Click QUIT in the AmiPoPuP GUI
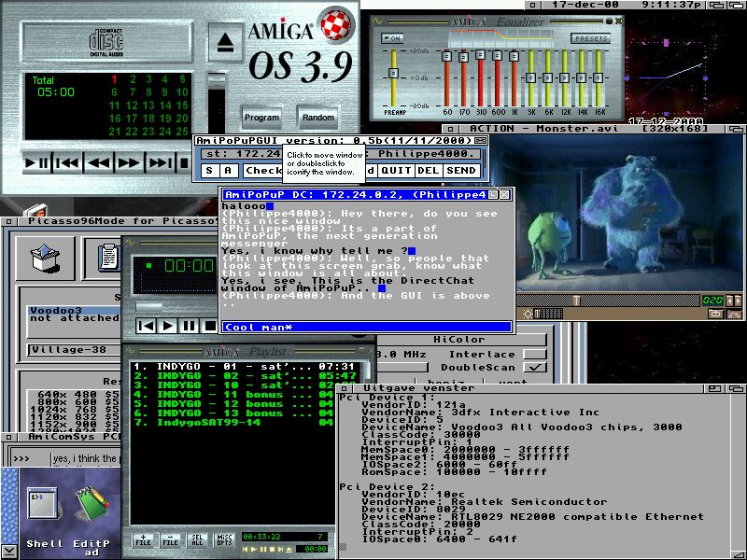Screen dimensions: 747x560 396,171
